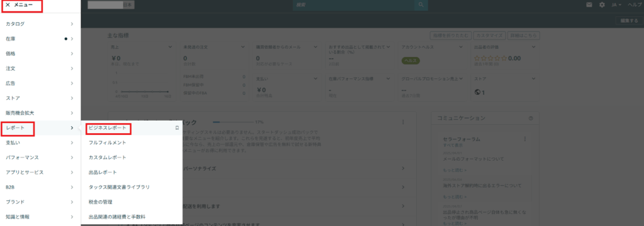Screen dimensions: 644x226
Task: Expand the ストア metric card dropdown
Action: pyautogui.click(x=533, y=78)
